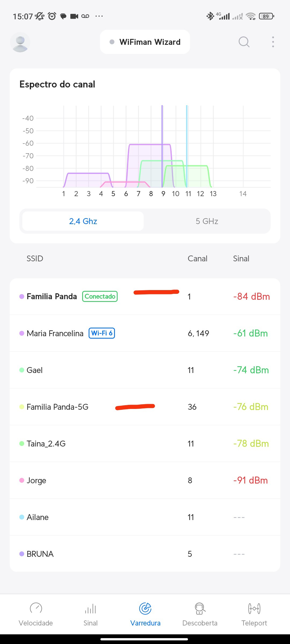
Task: Open the user profile avatar
Action: coord(20,42)
